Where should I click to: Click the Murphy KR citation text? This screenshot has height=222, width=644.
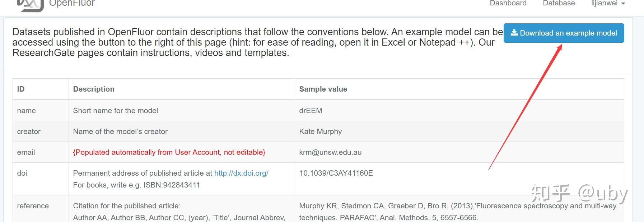coord(458,212)
